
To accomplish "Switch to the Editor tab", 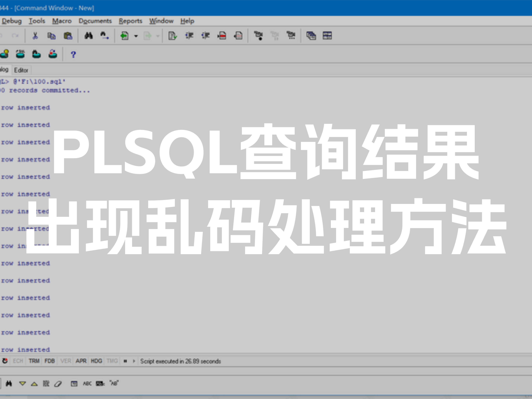I will pos(21,70).
